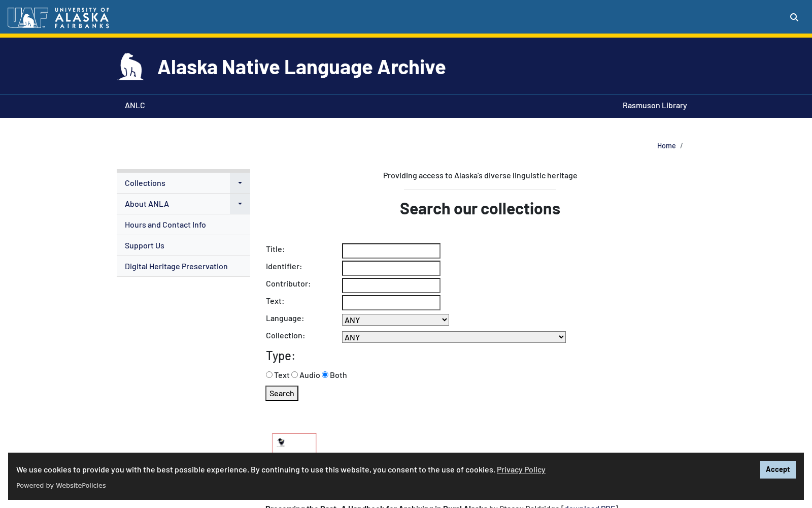Select the Audio type radio button
The width and height of the screenshot is (812, 508).
294,375
